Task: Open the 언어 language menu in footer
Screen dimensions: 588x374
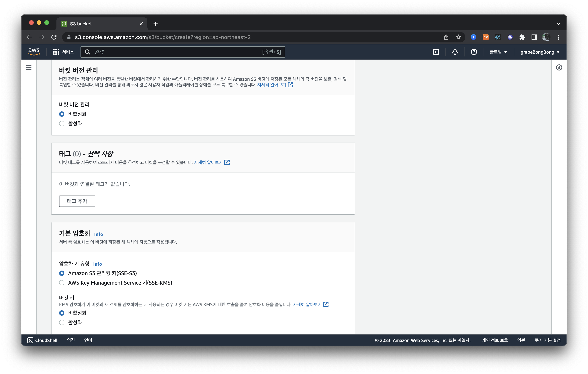Action: click(x=88, y=340)
